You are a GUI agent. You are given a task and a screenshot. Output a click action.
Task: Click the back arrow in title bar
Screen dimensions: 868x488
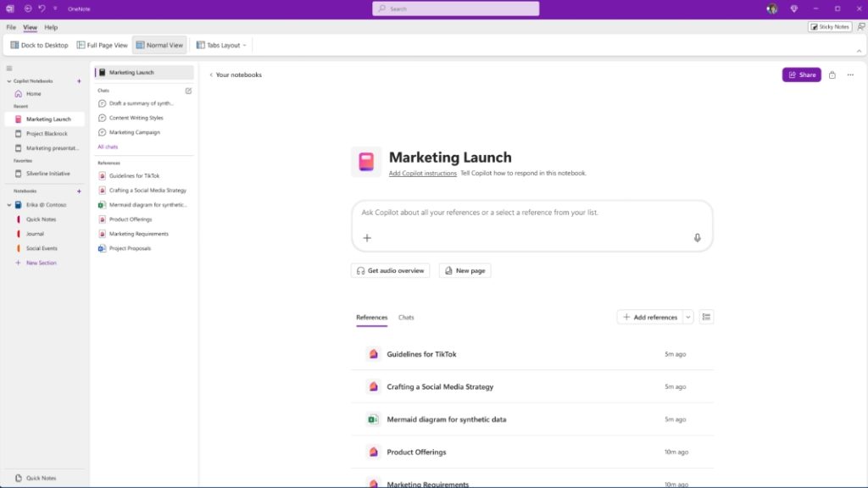click(28, 8)
